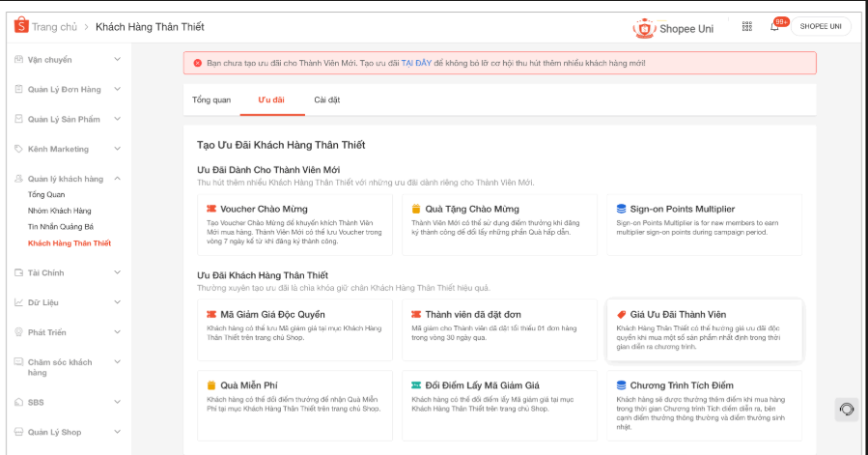868x455 pixels.
Task: Open the Quà Tặng Chào Mừng card title
Action: [472, 209]
